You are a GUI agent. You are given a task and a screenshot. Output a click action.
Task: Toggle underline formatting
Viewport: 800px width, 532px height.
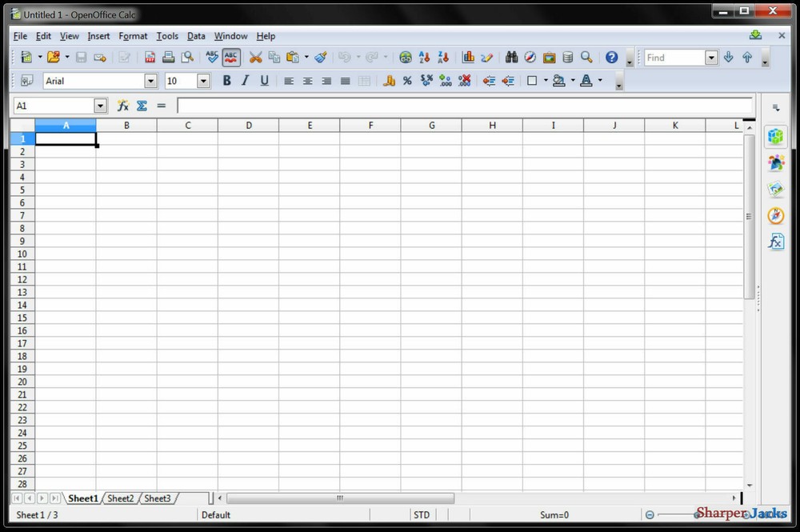click(x=264, y=80)
